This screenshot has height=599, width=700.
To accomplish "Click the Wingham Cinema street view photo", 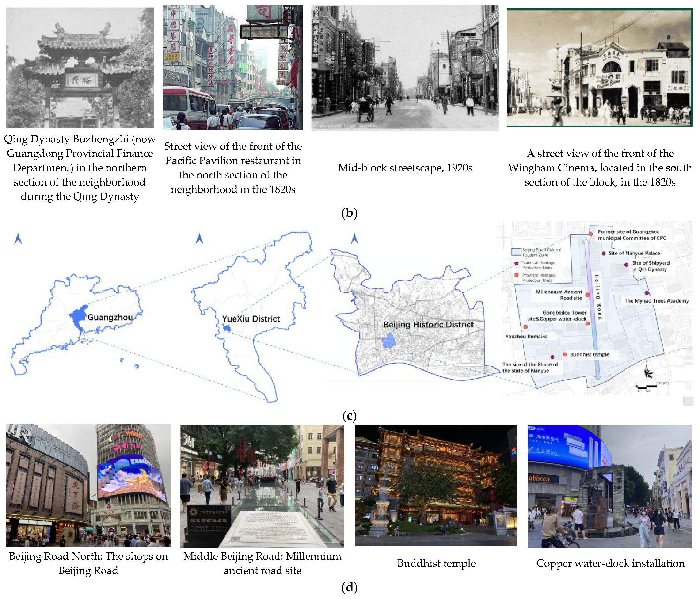I will [x=599, y=68].
